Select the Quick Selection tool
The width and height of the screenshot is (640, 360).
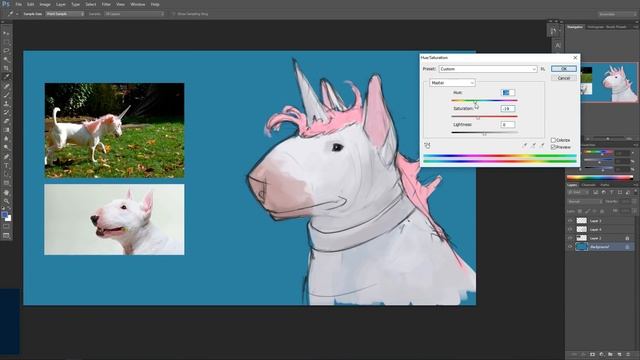click(x=6, y=60)
